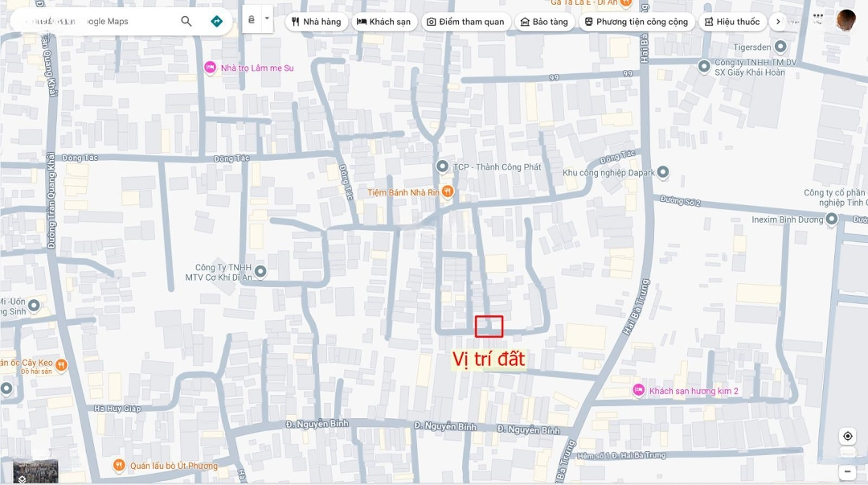The width and height of the screenshot is (868, 485).
Task: Zoom out with the minus button
Action: coord(847,471)
